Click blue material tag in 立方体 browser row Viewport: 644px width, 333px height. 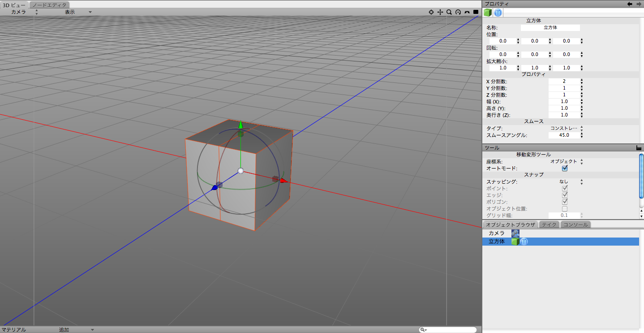pyautogui.click(x=524, y=242)
